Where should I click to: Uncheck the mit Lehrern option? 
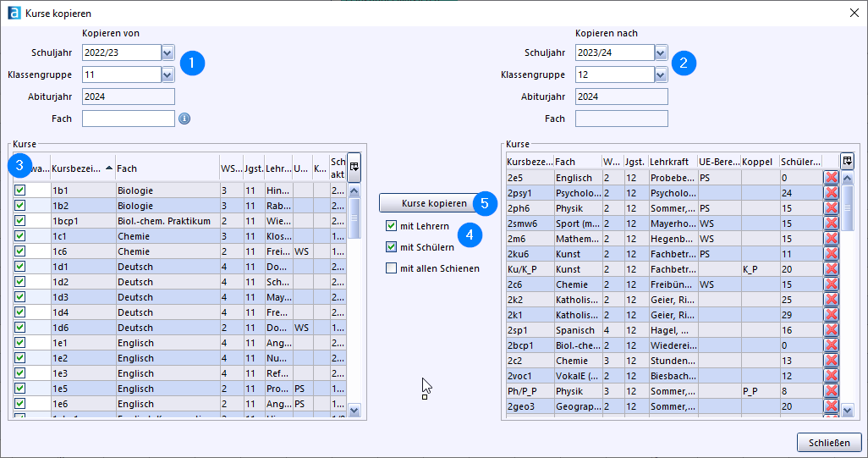pos(392,226)
